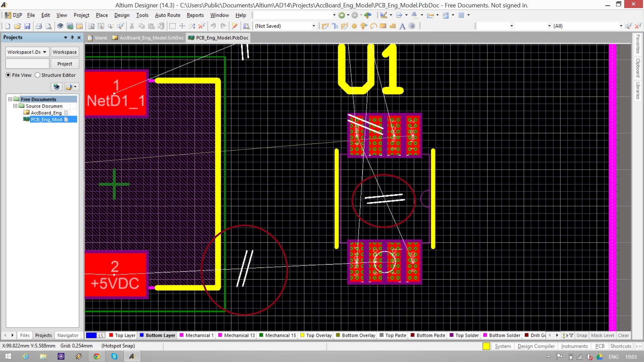This screenshot has height=362, width=644.
Task: Click the Move Selection cross-arrows icon
Action: [182, 26]
